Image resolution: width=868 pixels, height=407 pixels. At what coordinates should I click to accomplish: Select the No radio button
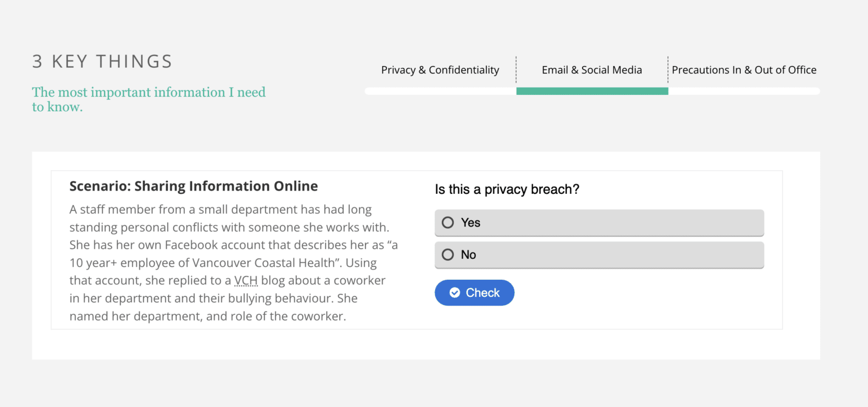tap(447, 254)
